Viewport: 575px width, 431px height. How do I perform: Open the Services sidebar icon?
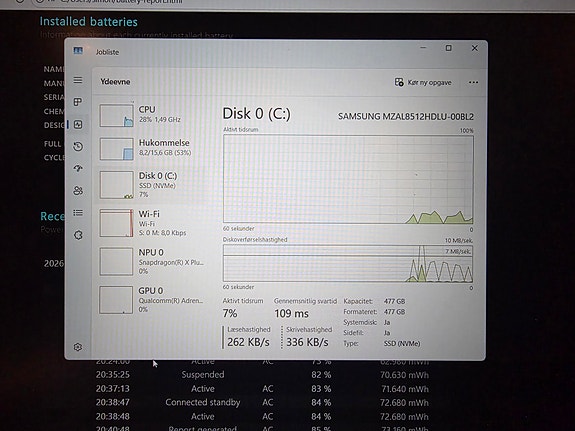tap(78, 235)
